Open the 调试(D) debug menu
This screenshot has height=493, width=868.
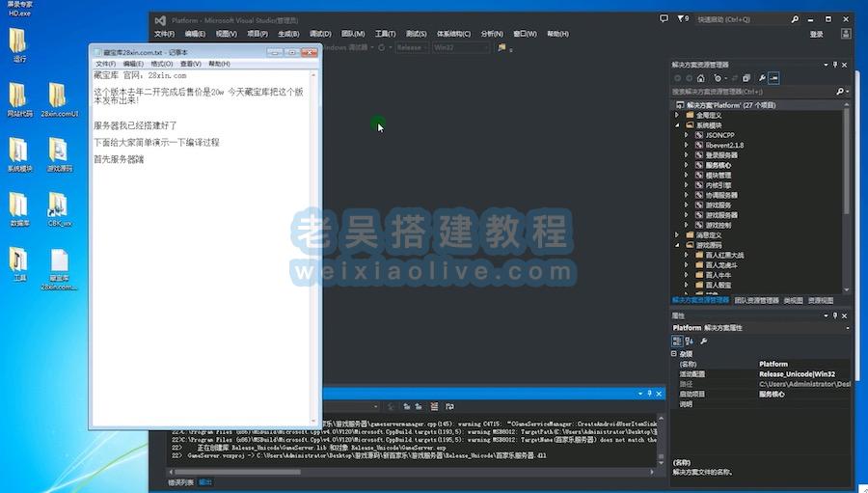320,34
